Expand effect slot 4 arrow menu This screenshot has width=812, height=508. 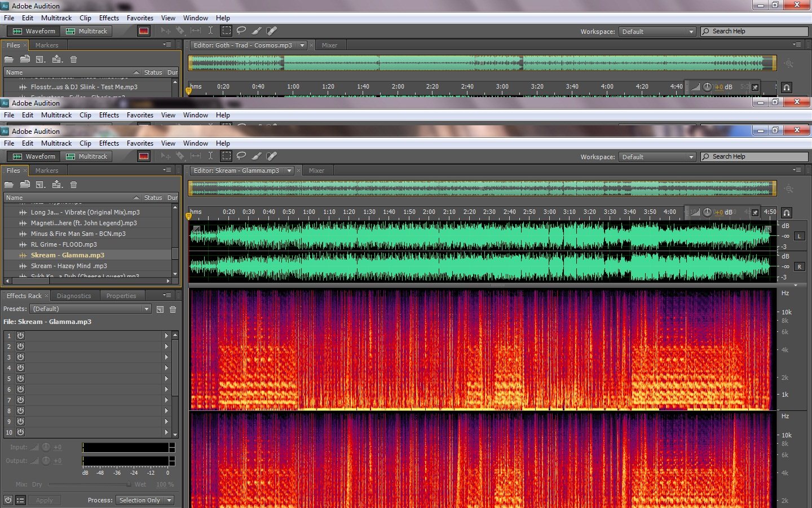point(166,367)
